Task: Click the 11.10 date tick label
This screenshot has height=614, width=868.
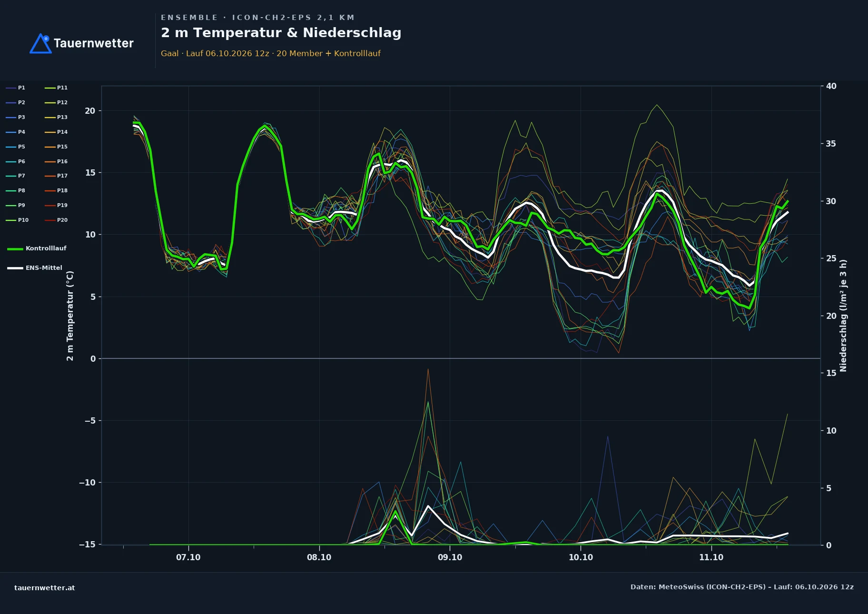Action: point(711,557)
